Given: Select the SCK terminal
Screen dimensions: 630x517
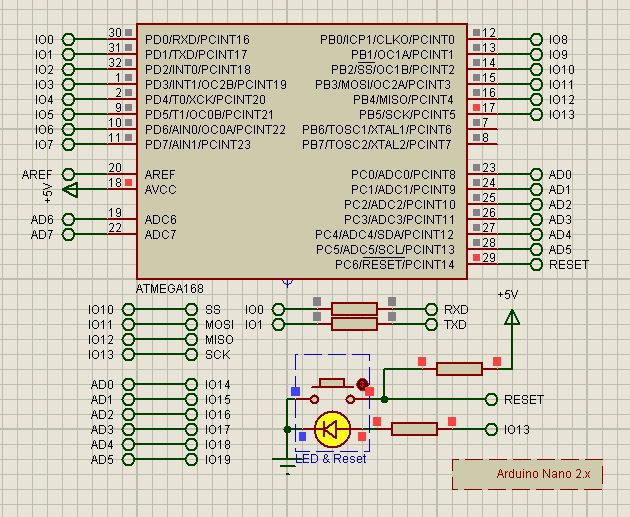Looking at the screenshot, I should (x=191, y=354).
